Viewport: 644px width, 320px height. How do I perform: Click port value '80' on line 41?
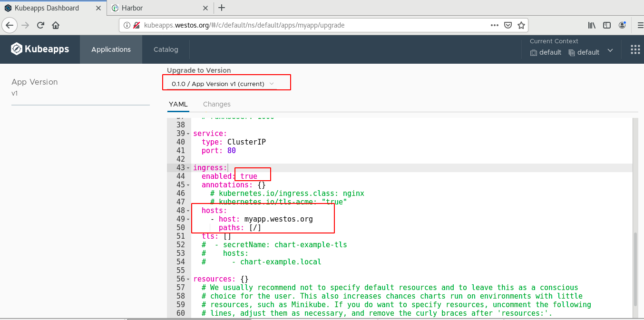[x=232, y=151]
